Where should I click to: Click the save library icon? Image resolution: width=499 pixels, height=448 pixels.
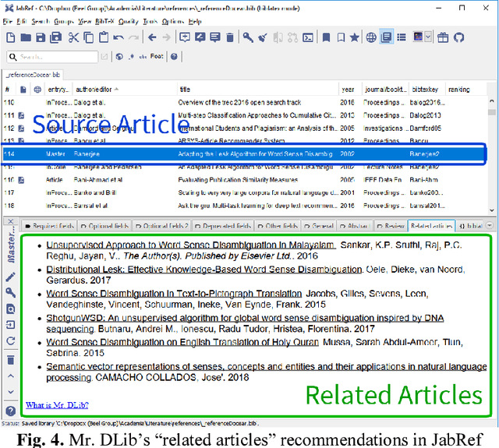click(40, 37)
